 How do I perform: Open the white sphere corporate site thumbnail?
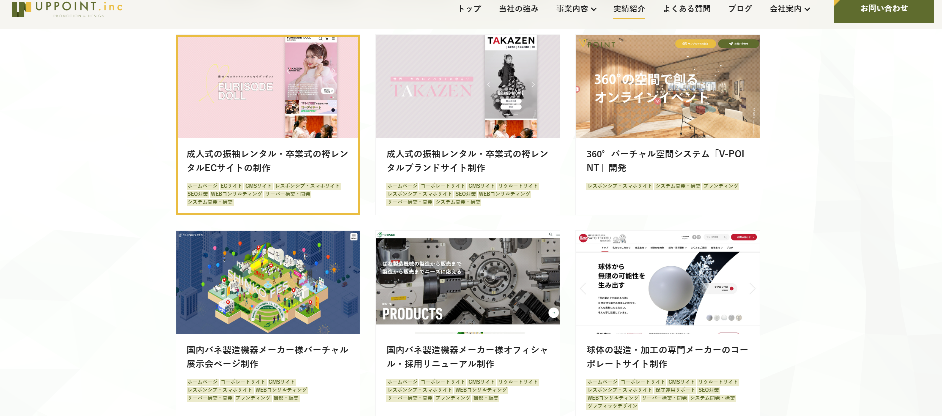point(667,283)
